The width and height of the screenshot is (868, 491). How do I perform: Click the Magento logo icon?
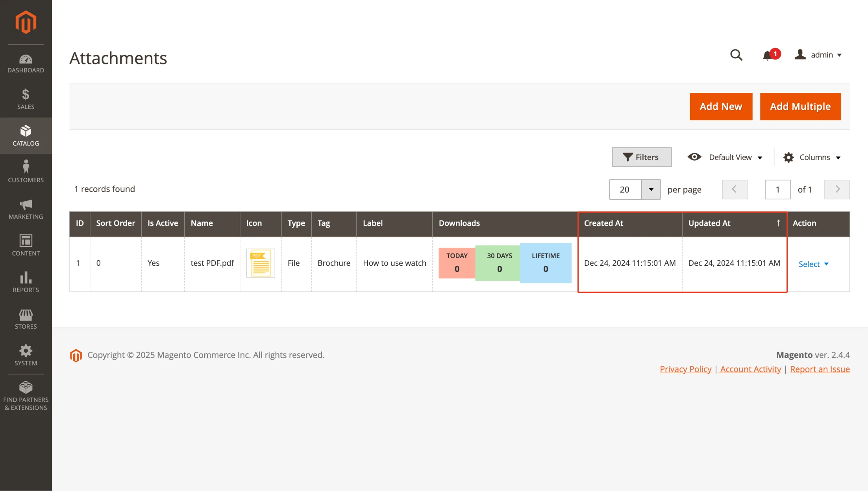(x=26, y=22)
